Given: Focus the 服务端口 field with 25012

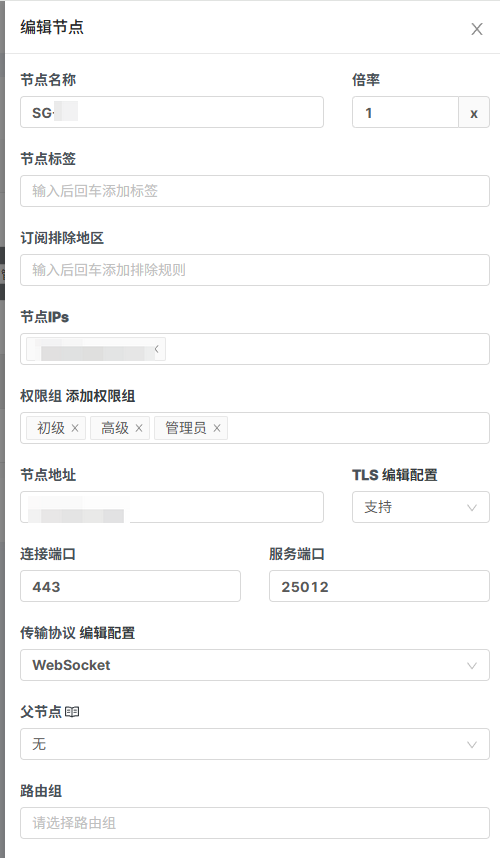Looking at the screenshot, I should coord(379,586).
